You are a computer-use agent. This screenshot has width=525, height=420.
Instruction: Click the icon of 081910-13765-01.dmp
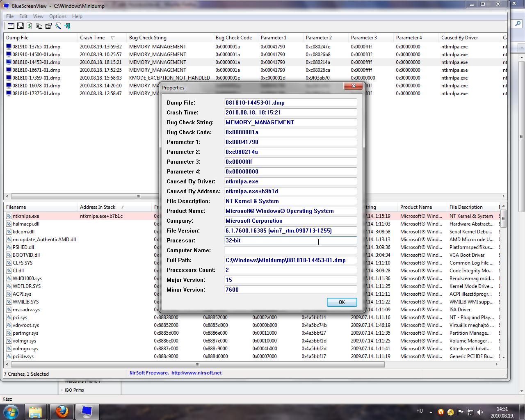click(x=9, y=47)
